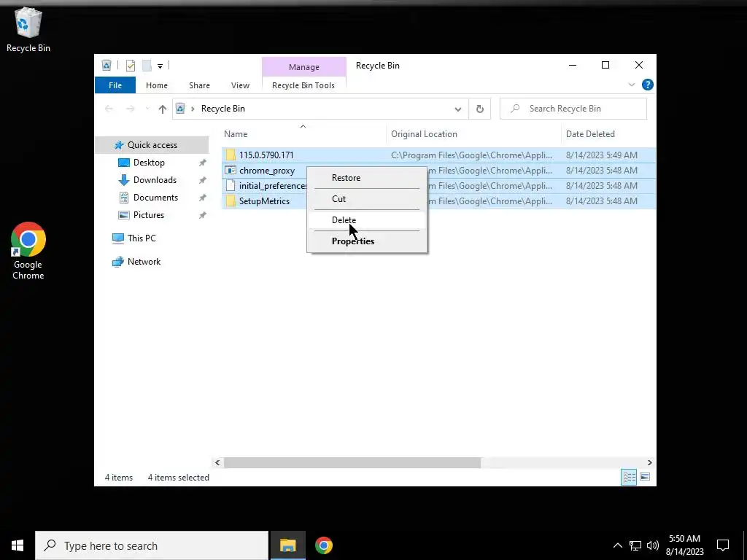This screenshot has height=560, width=747.
Task: Click the Recycle Bin icon in address bar
Action: coord(180,109)
